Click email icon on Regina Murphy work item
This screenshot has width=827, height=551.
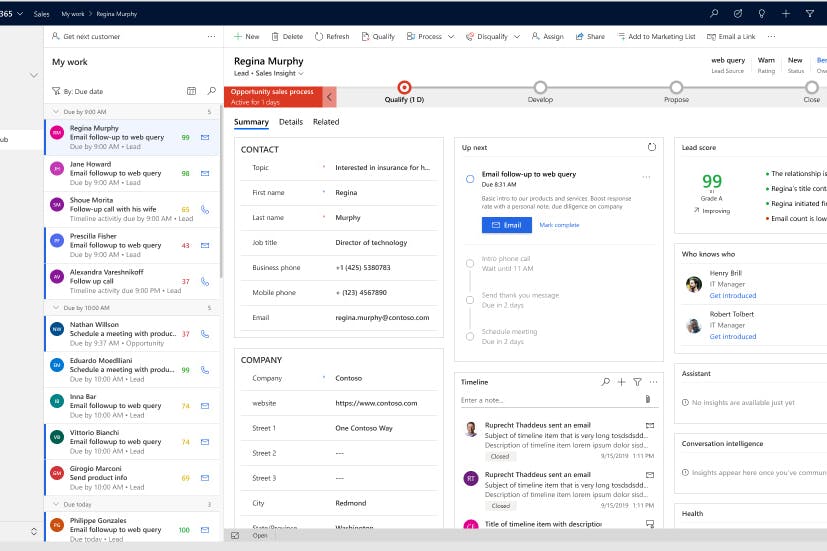pos(205,137)
